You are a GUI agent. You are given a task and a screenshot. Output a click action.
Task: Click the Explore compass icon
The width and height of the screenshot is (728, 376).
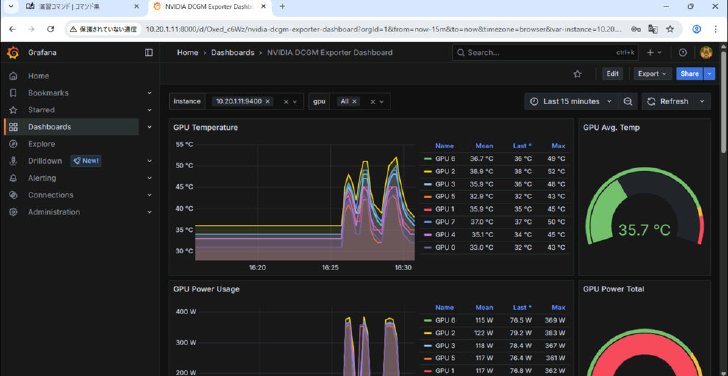(x=13, y=144)
